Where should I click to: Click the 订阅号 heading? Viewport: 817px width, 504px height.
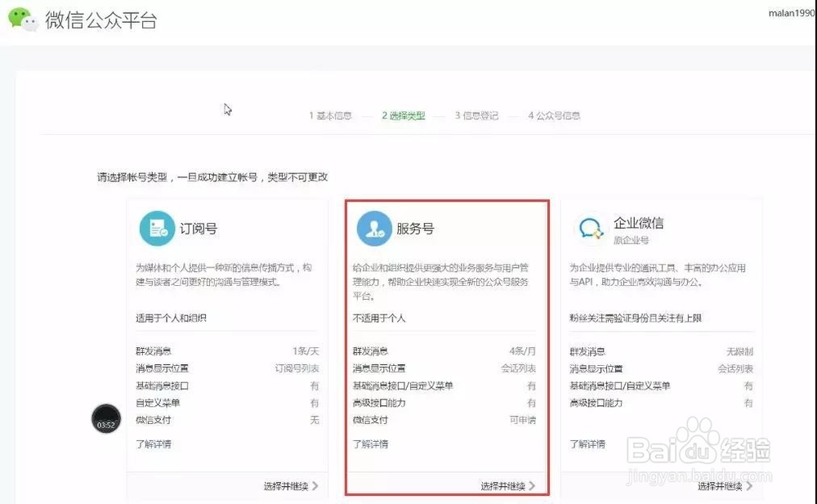tap(199, 228)
